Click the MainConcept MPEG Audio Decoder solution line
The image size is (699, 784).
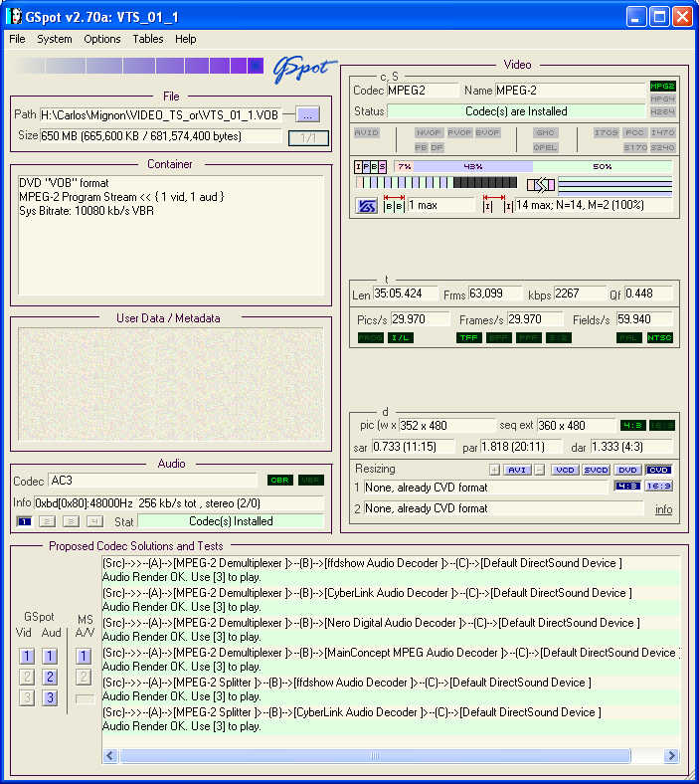[391, 653]
